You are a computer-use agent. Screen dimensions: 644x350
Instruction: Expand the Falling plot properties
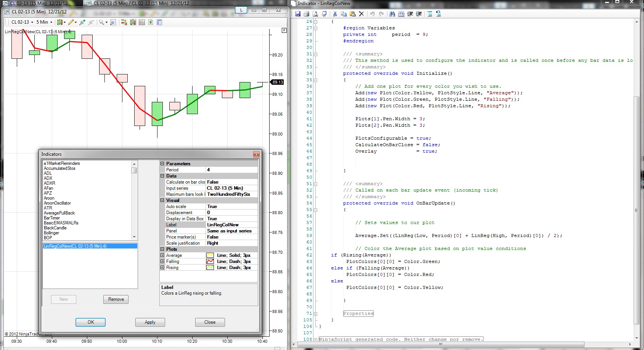click(x=162, y=261)
